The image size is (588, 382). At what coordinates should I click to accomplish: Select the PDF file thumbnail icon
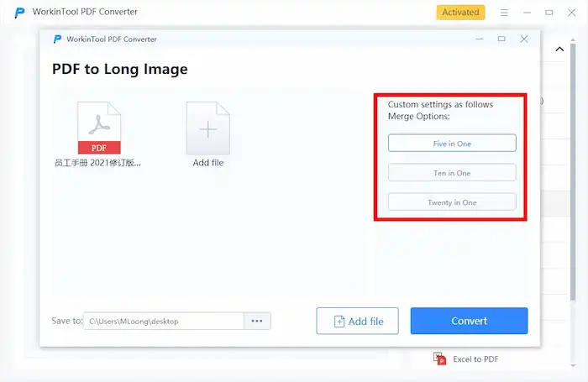[99, 128]
